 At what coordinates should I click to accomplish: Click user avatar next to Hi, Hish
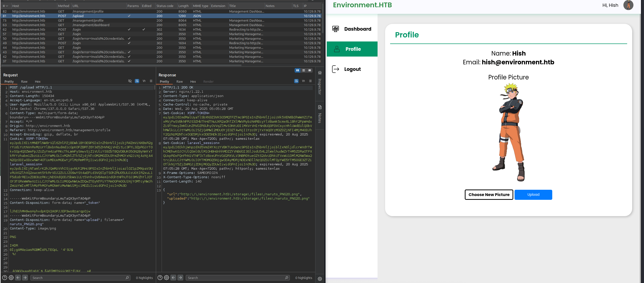click(628, 5)
